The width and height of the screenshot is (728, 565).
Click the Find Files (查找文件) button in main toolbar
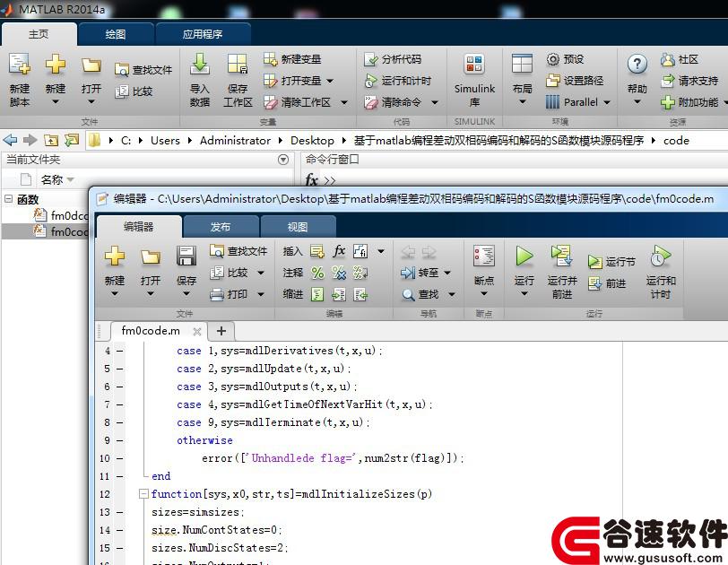143,70
